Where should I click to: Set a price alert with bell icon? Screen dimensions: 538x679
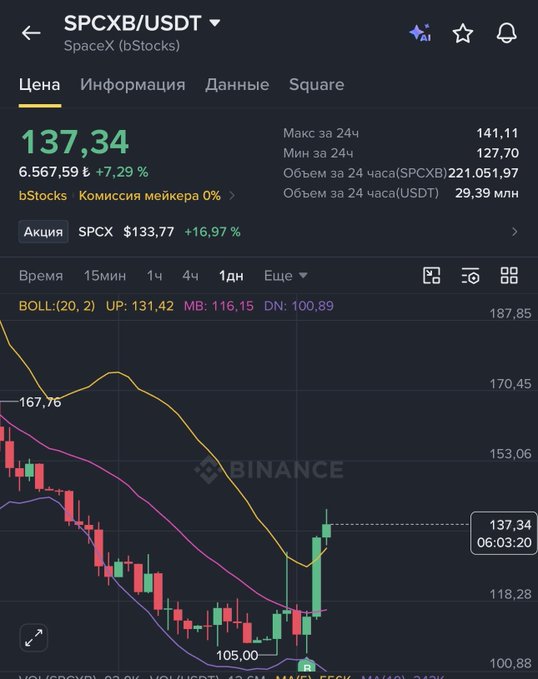[x=506, y=33]
